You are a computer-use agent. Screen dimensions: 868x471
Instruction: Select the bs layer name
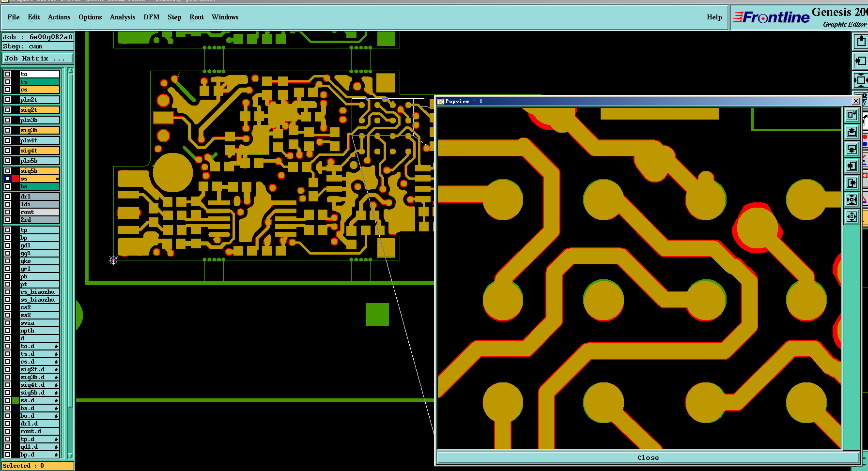40,186
